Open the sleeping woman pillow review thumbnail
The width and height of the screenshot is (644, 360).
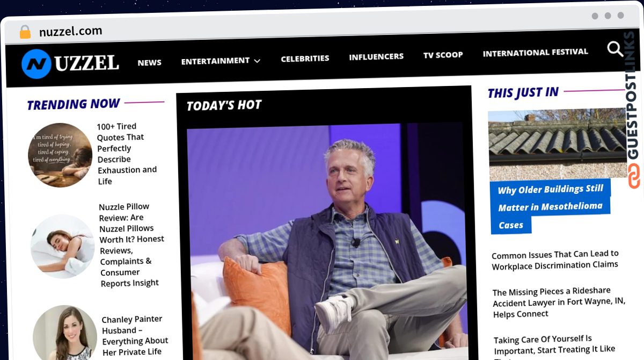coord(63,246)
